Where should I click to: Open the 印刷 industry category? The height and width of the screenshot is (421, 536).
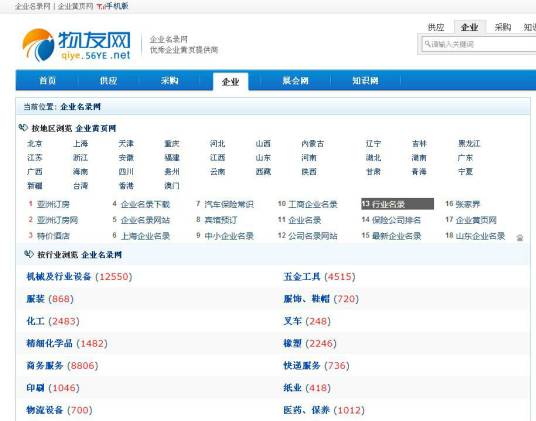[x=36, y=388]
